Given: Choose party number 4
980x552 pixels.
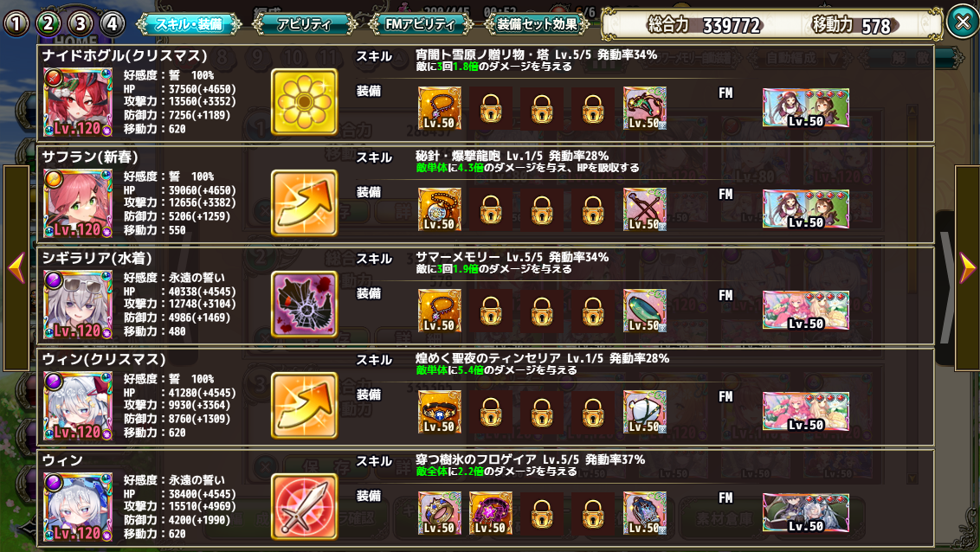Looking at the screenshot, I should [x=112, y=23].
